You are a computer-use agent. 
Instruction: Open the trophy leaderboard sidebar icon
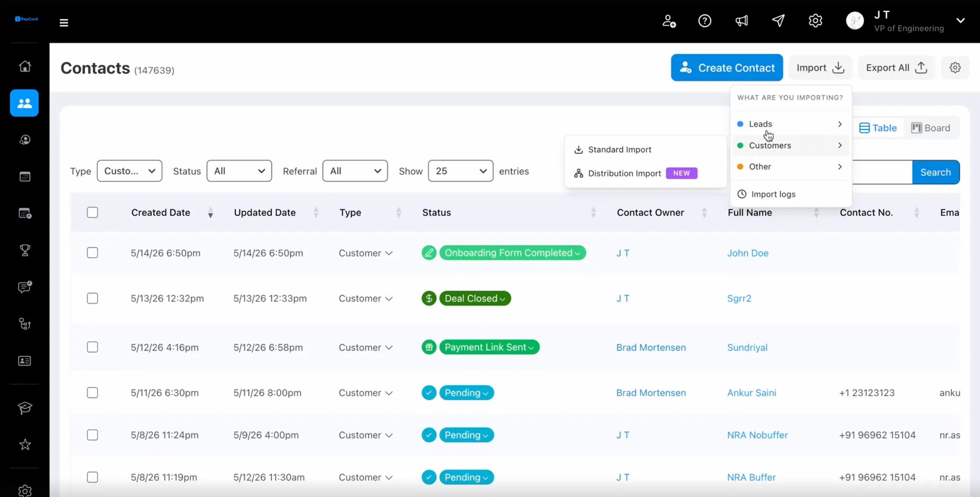(x=25, y=250)
